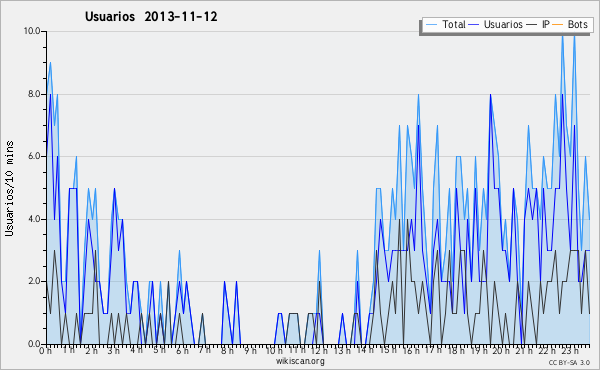
Task: Click the '9 h' x-axis label
Action: [250, 350]
